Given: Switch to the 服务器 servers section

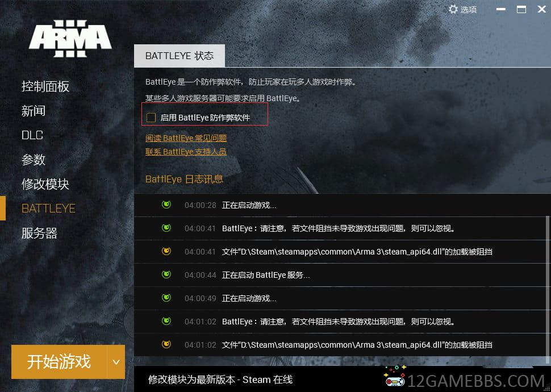Looking at the screenshot, I should click(39, 233).
